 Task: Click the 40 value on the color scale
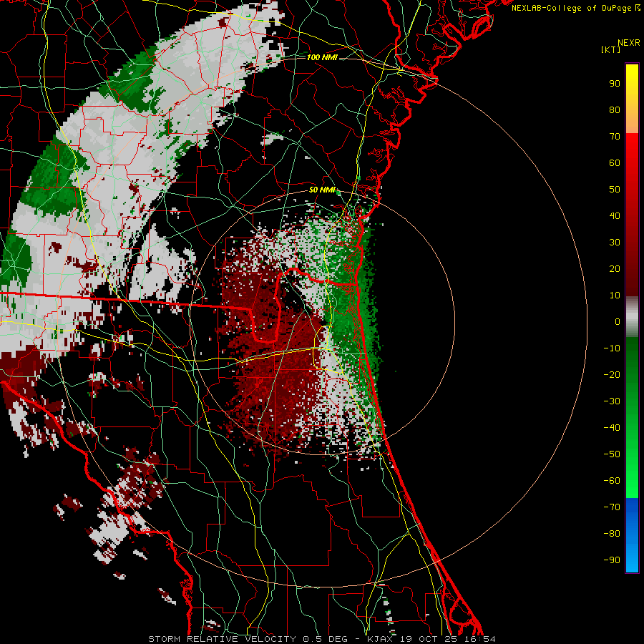pos(615,215)
